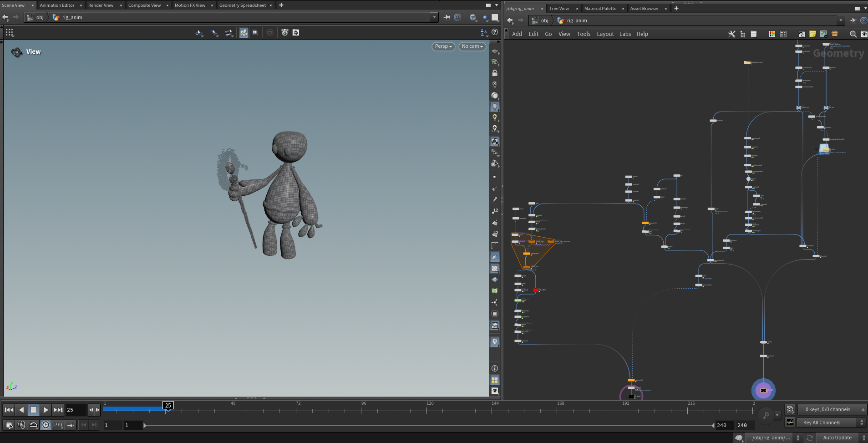Viewport: 868px width, 443px height.
Task: Add a new tab to Scene View pane
Action: pos(281,5)
